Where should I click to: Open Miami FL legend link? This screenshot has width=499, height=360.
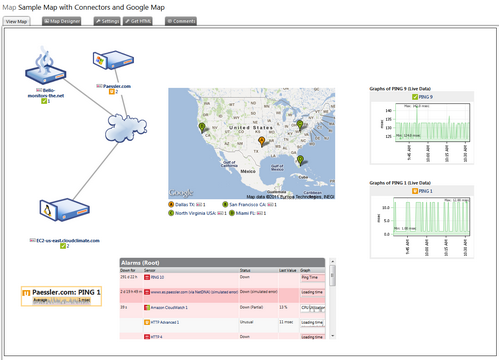[x=245, y=213]
